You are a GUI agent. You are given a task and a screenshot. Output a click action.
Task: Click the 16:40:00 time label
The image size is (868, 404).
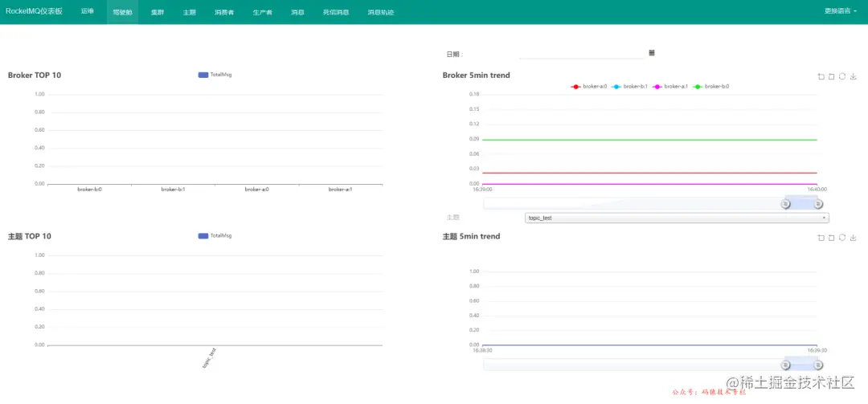pos(817,190)
